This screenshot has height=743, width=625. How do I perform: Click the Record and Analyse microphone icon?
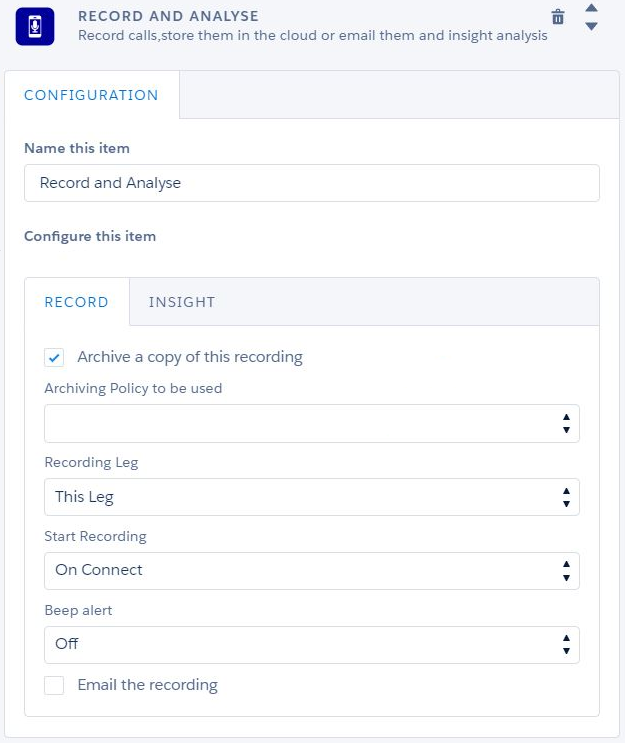click(35, 26)
